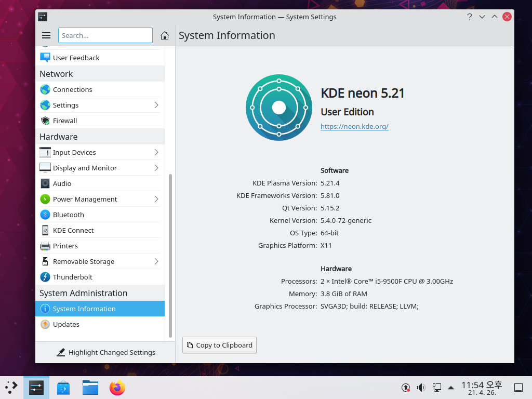Viewport: 532px width, 399px height.
Task: Open Discover software center in taskbar
Action: pos(63,388)
